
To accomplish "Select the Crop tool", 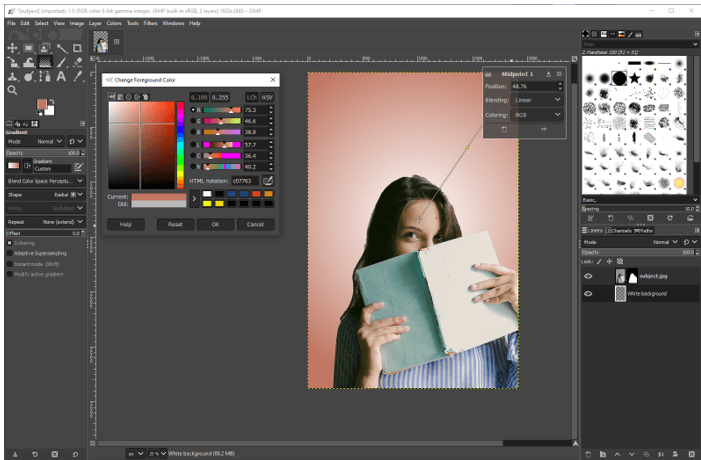I will point(77,48).
